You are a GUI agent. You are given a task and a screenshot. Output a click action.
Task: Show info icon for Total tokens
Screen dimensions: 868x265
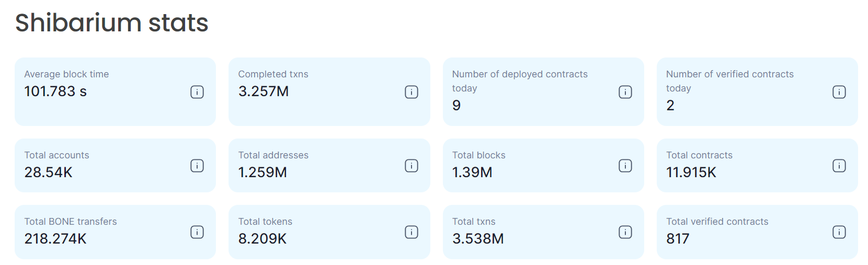[412, 232]
